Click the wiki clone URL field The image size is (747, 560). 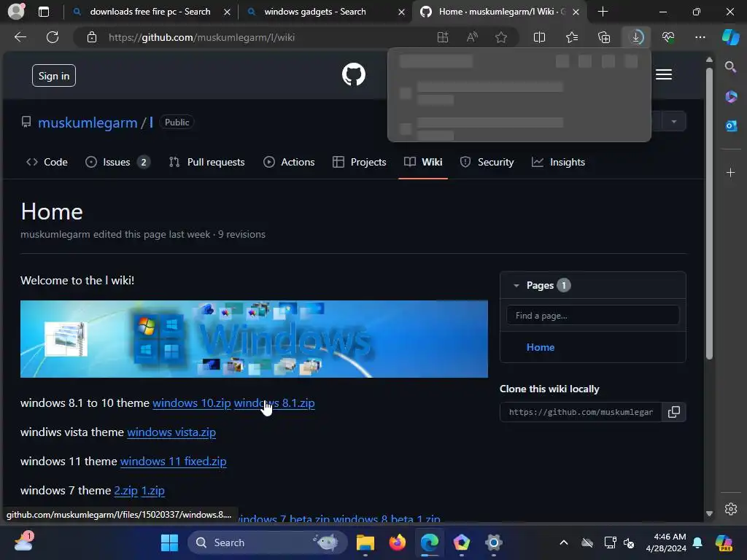[x=581, y=412]
